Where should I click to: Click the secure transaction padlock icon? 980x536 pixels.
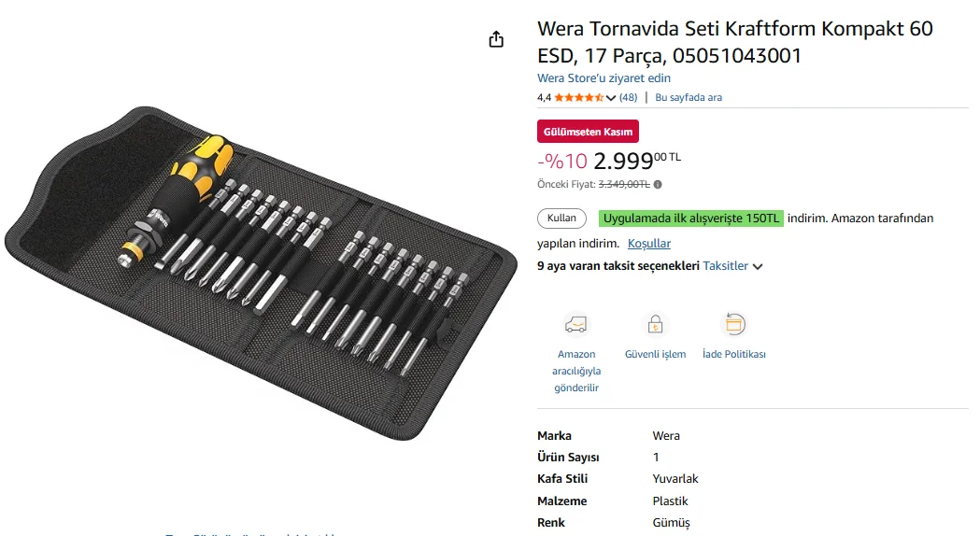click(655, 325)
